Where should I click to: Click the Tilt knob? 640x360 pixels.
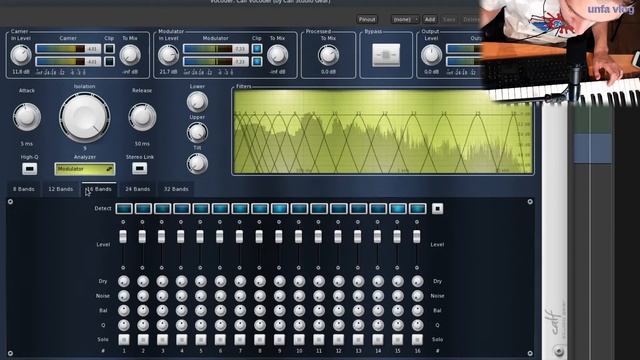[x=197, y=163]
